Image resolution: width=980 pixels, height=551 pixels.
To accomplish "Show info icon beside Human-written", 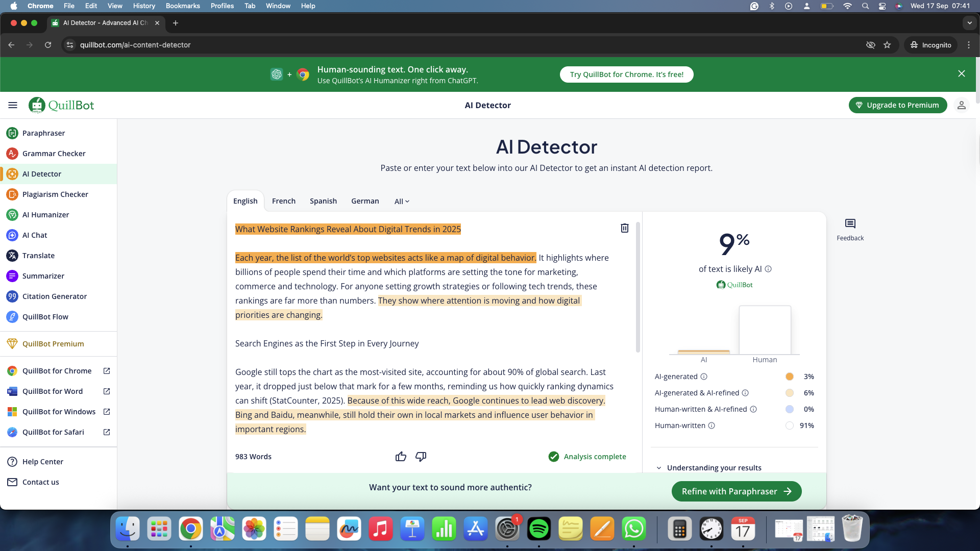I will tap(712, 425).
